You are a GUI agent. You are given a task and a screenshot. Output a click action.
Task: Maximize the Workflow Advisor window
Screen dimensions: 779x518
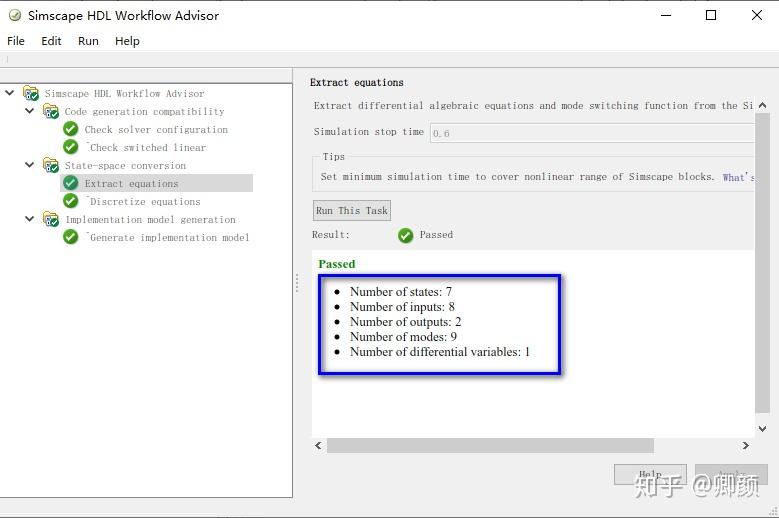pos(711,15)
